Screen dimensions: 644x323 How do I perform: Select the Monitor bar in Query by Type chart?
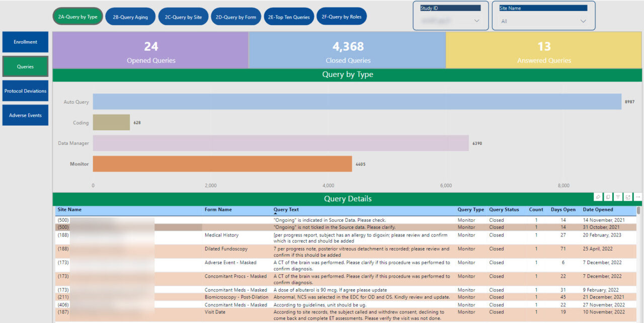[x=221, y=164]
